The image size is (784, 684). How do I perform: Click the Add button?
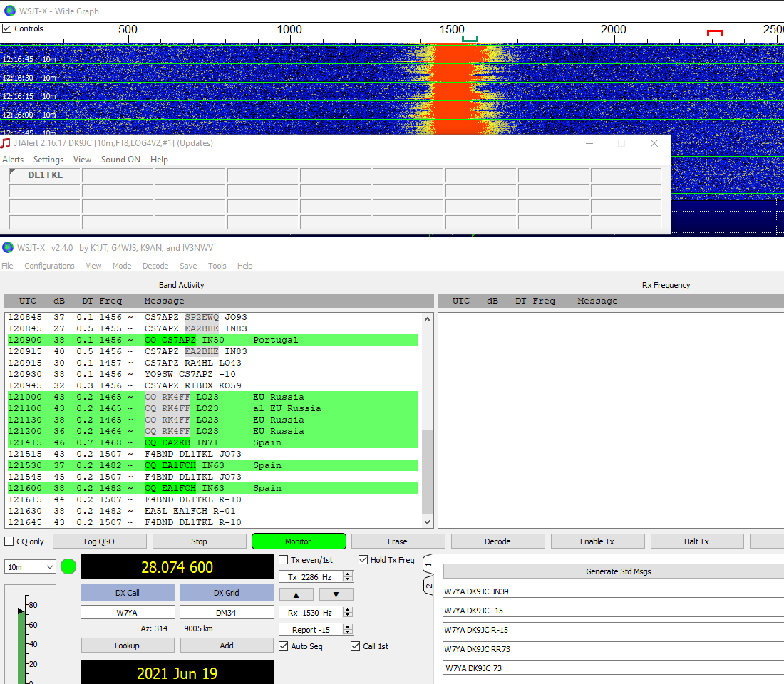coord(227,646)
